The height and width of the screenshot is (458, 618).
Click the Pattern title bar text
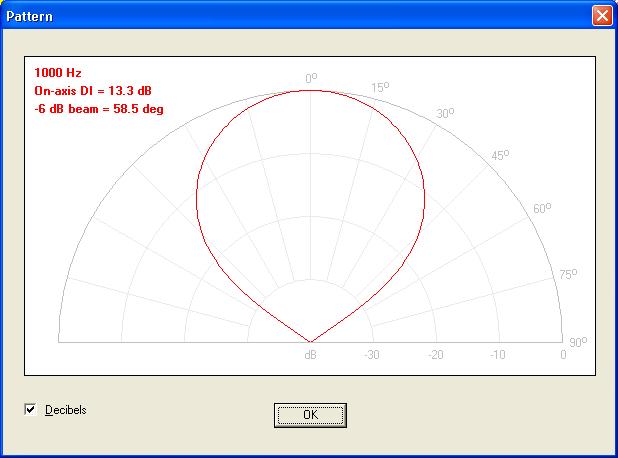coord(29,17)
